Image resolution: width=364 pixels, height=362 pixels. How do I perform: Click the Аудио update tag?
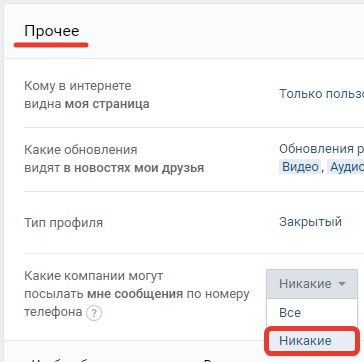click(346, 167)
